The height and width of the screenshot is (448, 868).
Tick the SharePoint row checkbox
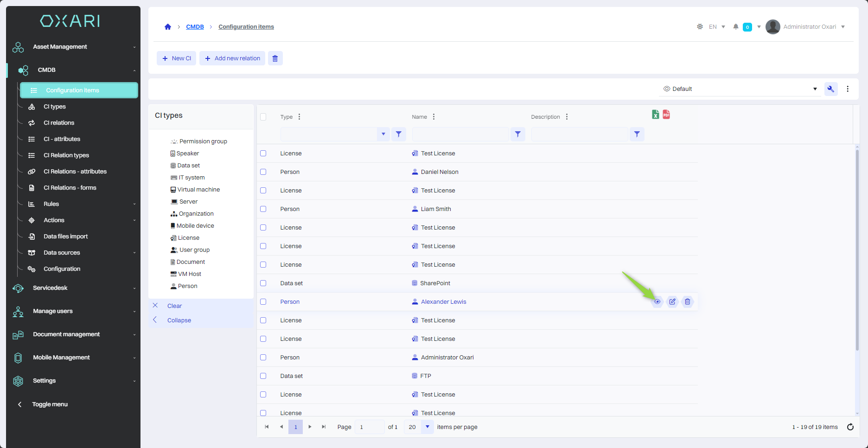263,283
